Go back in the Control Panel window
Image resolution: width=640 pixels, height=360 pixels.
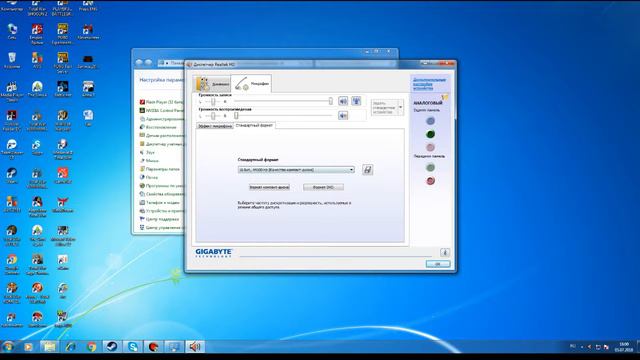[x=139, y=62]
